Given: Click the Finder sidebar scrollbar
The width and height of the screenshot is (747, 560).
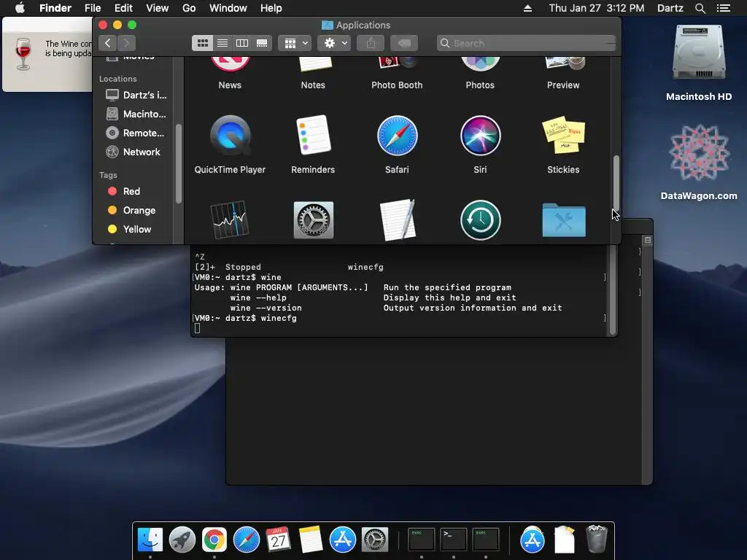Looking at the screenshot, I should (178, 164).
